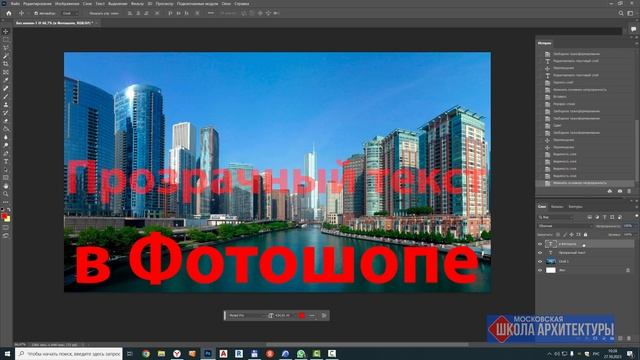Select the Move tool in the toolbox
The width and height of the screenshot is (640, 360).
[6, 31]
